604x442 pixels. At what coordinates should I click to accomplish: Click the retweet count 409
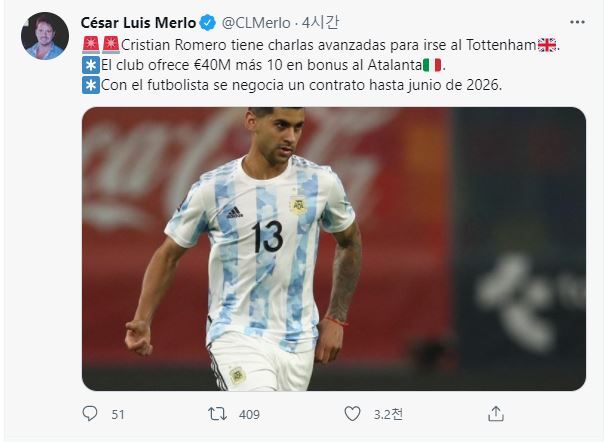pos(249,415)
